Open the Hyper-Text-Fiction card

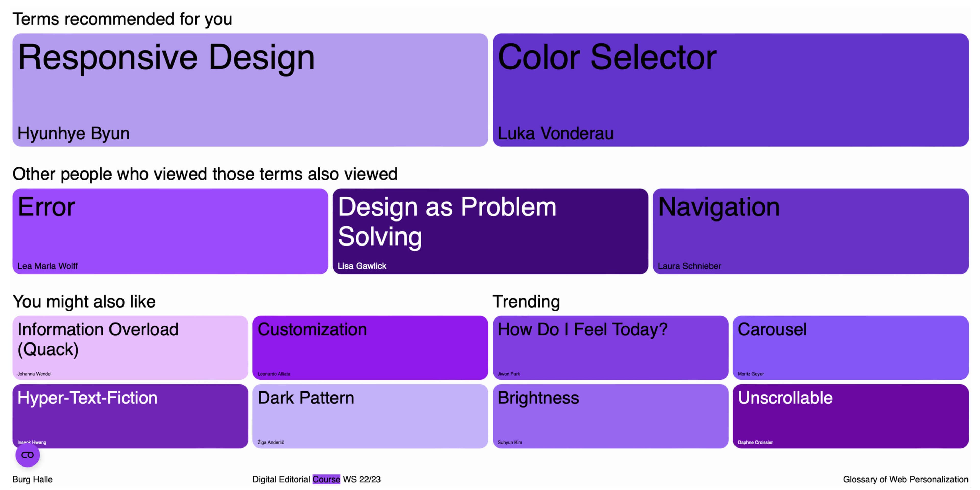[130, 416]
